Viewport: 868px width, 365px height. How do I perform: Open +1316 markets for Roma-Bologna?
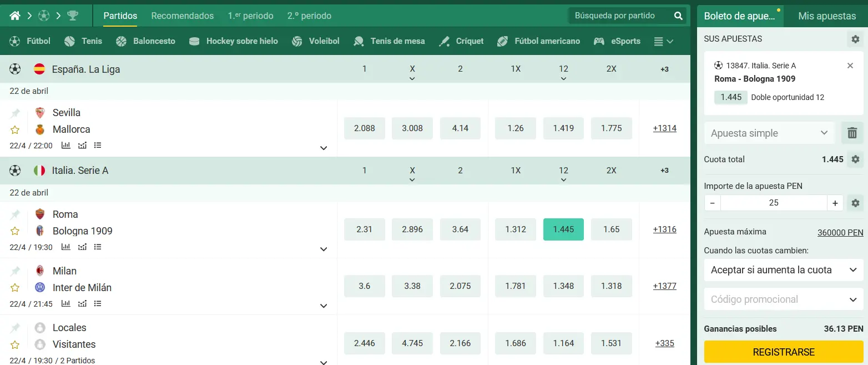(x=664, y=229)
